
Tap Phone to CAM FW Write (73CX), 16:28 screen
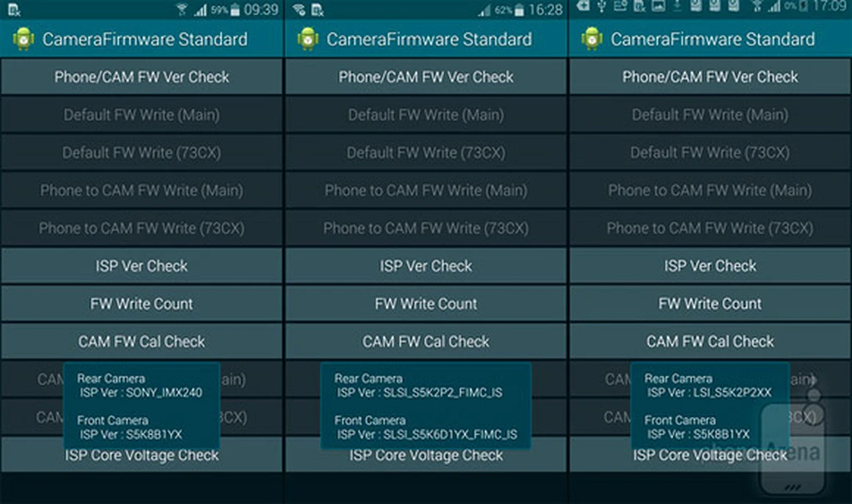(x=425, y=228)
